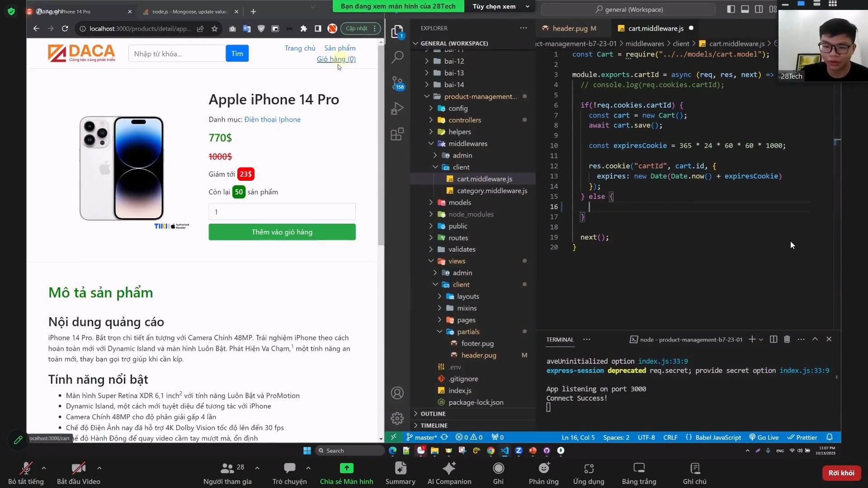Screen dimensions: 868x488
Task: Open the browser extensions puzzle icon
Action: click(x=304, y=28)
